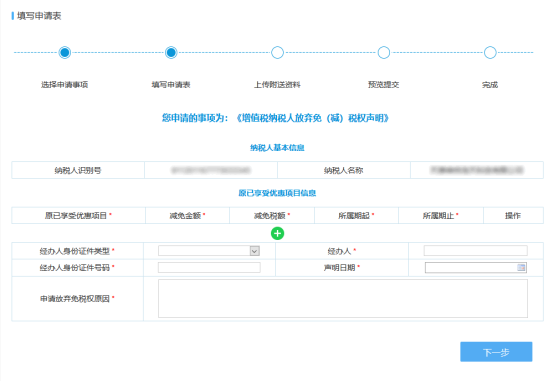Focus the 经办人身份证件号码 input field
Image resolution: width=554 pixels, height=382 pixels.
(x=209, y=268)
